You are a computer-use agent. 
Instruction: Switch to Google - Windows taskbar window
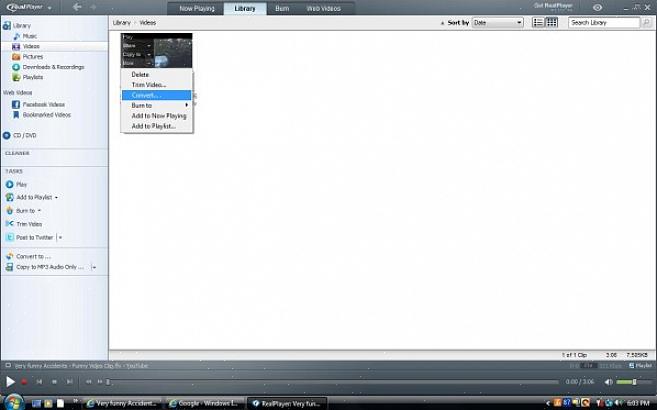click(x=204, y=404)
